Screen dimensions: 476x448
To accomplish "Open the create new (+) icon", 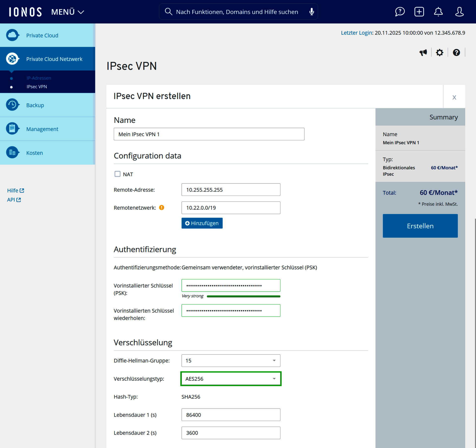I will pyautogui.click(x=419, y=12).
